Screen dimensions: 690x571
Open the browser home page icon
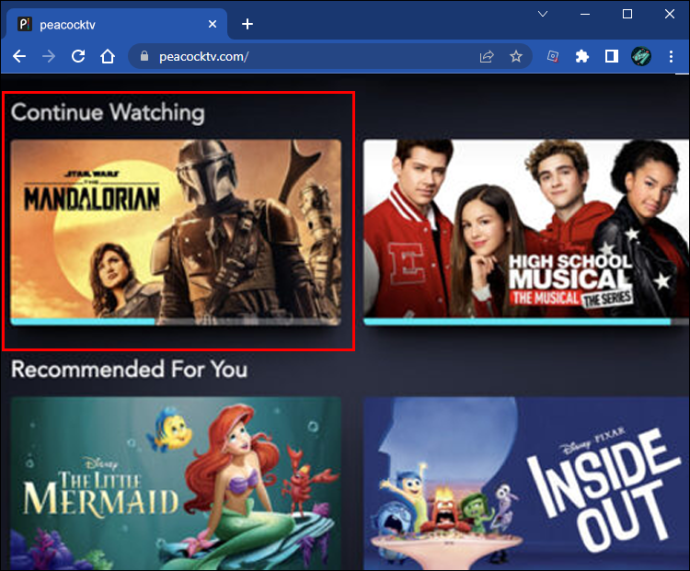pos(107,56)
